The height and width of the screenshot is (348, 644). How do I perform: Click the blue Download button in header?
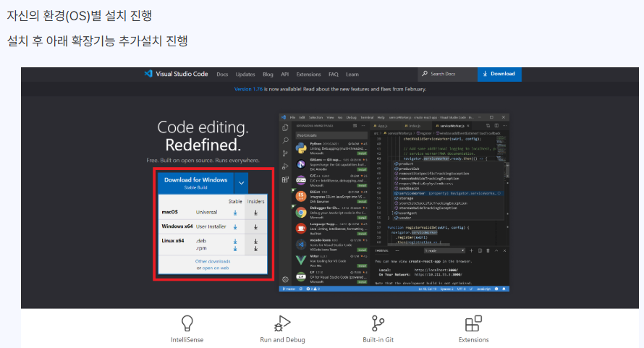(x=499, y=74)
